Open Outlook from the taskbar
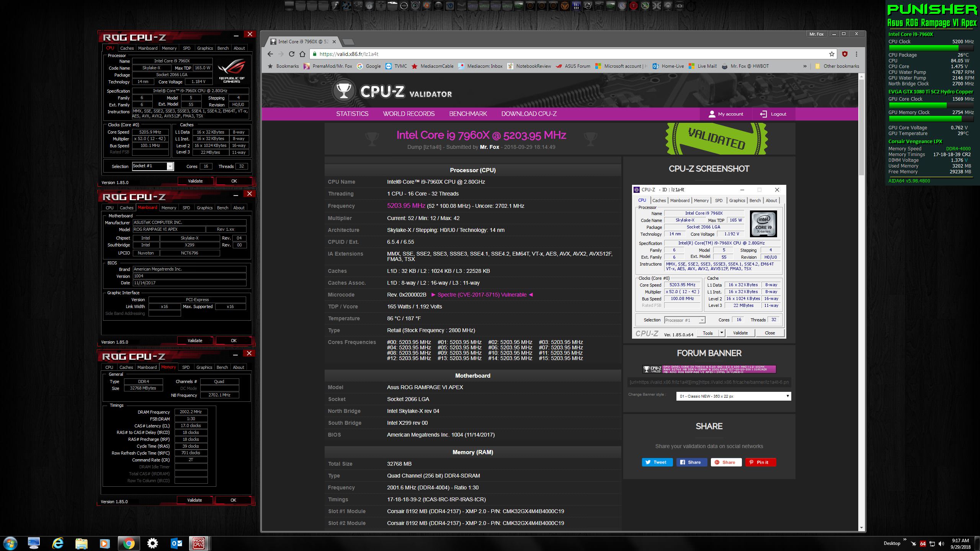 click(x=176, y=543)
